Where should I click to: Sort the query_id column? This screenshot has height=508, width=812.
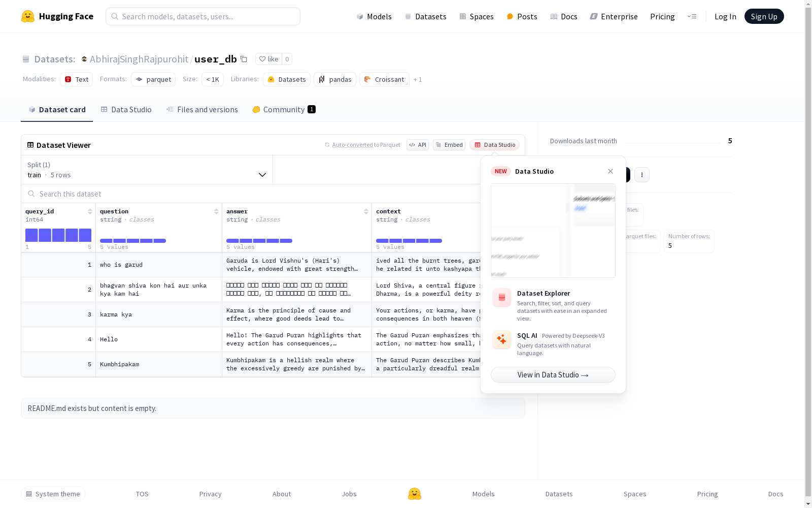[90, 211]
